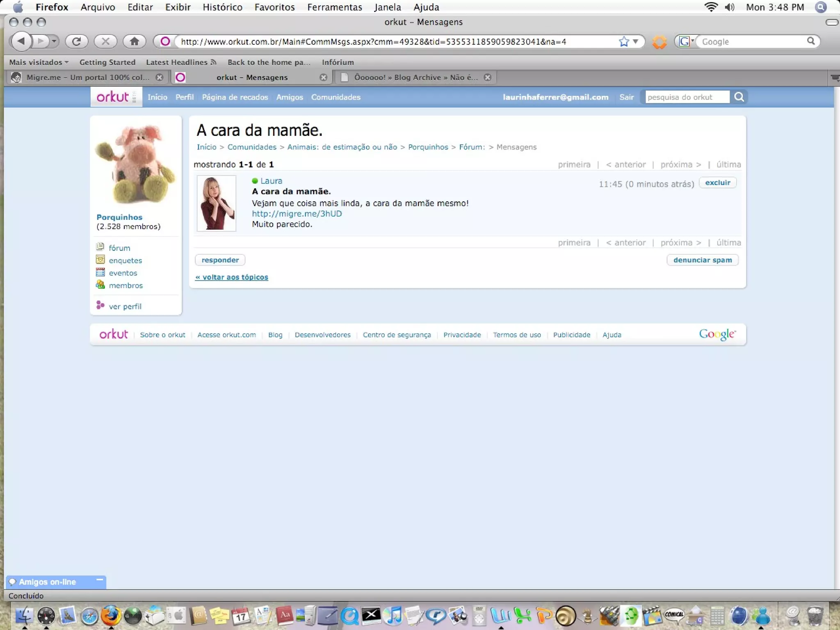Open Firefox from the Dock
This screenshot has height=630, width=840.
click(111, 615)
